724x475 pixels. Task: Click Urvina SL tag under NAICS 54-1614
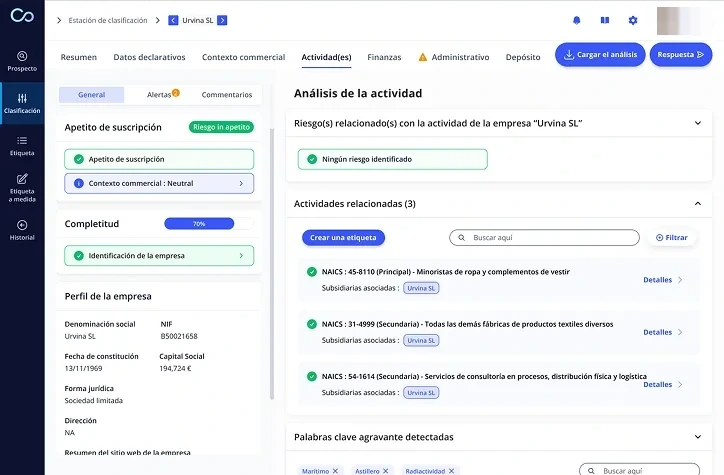(421, 393)
